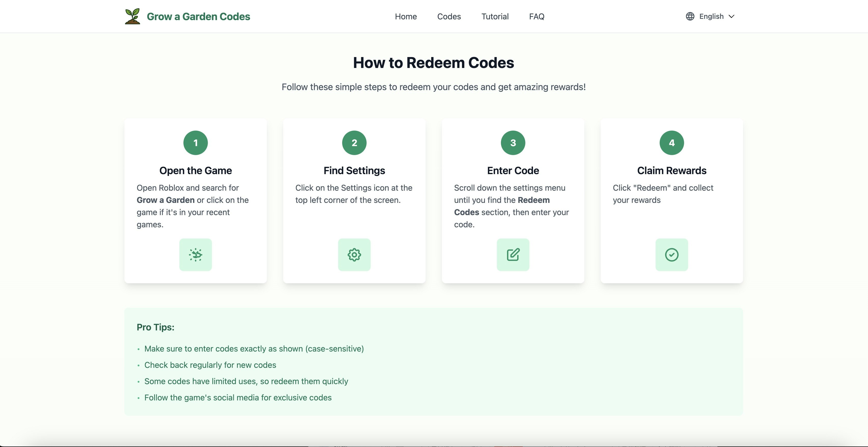868x447 pixels.
Task: Navigate to the Home tab
Action: [405, 16]
